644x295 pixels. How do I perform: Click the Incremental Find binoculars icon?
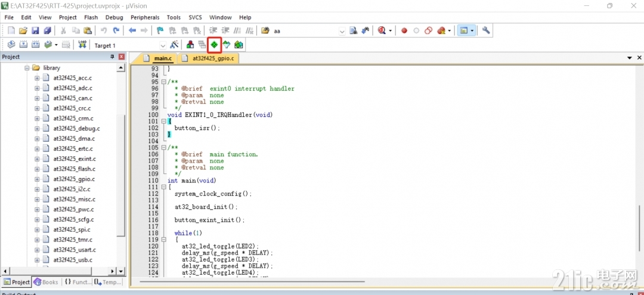tap(365, 30)
